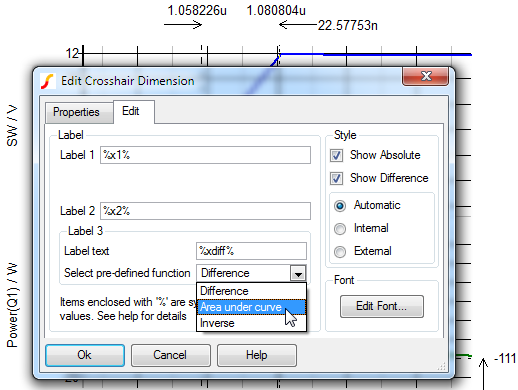The height and width of the screenshot is (390, 518).
Task: Toggle the Show Absolute checkbox
Action: pos(336,155)
